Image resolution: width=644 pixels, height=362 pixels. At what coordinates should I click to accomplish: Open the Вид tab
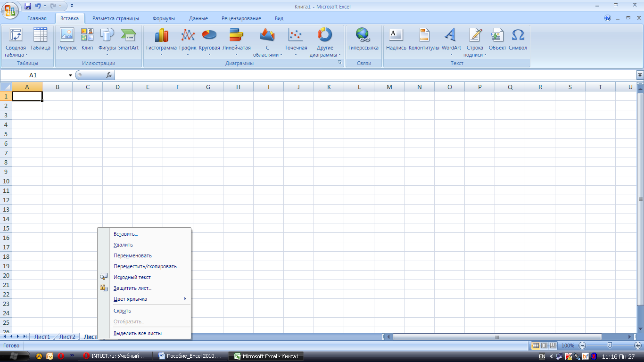(x=279, y=18)
